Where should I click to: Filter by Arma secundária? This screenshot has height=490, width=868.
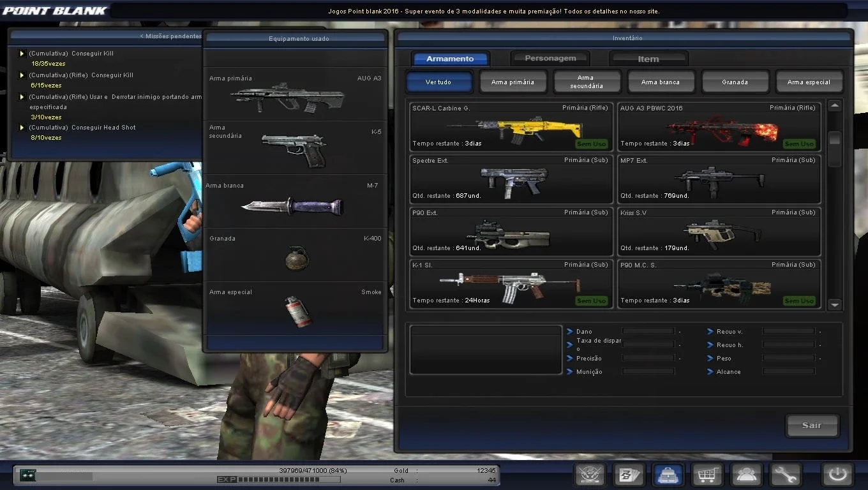point(587,82)
